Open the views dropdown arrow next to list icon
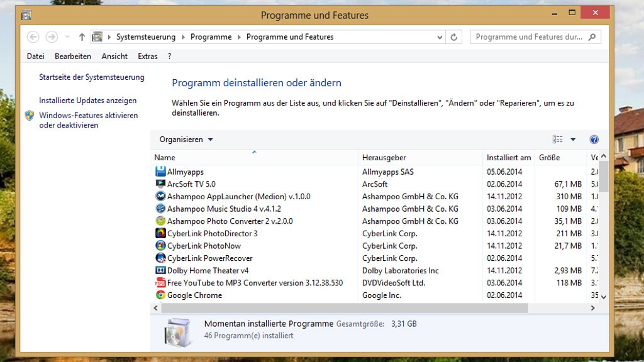Screen dimensions: 644x362 pos(572,139)
